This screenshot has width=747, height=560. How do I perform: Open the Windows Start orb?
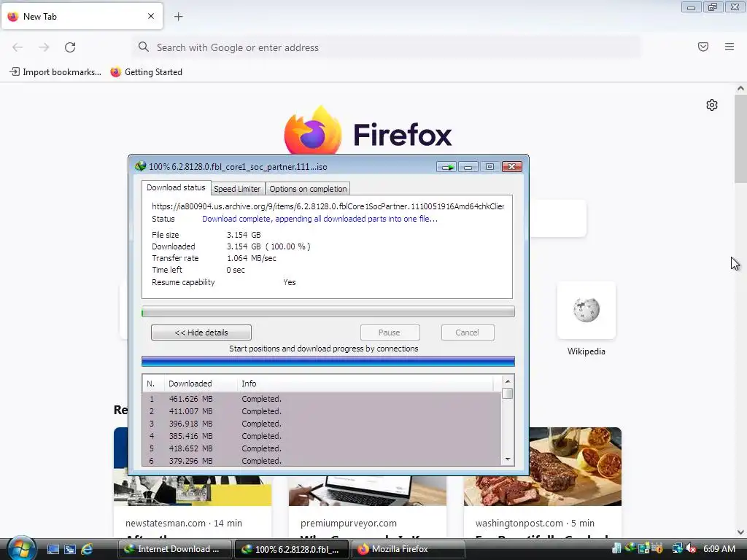(21, 548)
